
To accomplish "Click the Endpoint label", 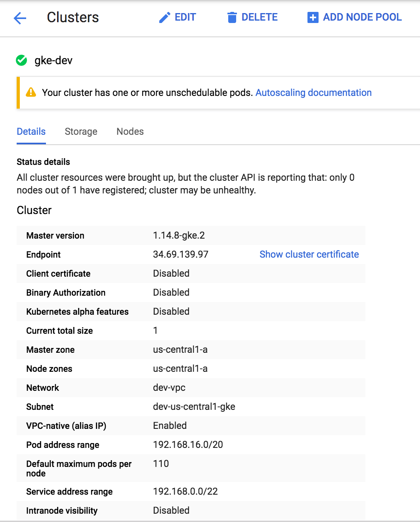I will point(44,255).
